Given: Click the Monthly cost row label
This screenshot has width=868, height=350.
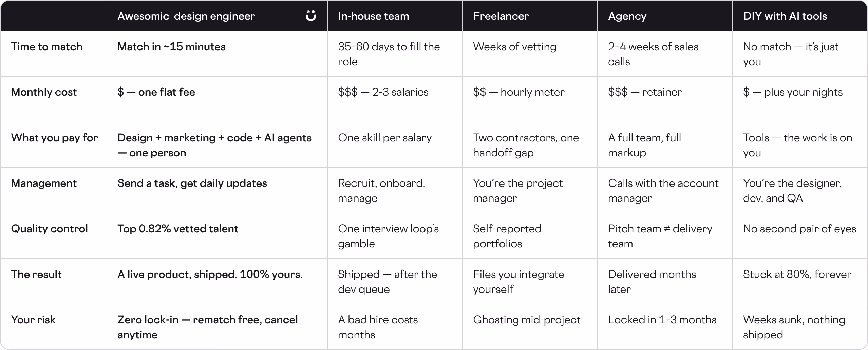Looking at the screenshot, I should pyautogui.click(x=44, y=92).
